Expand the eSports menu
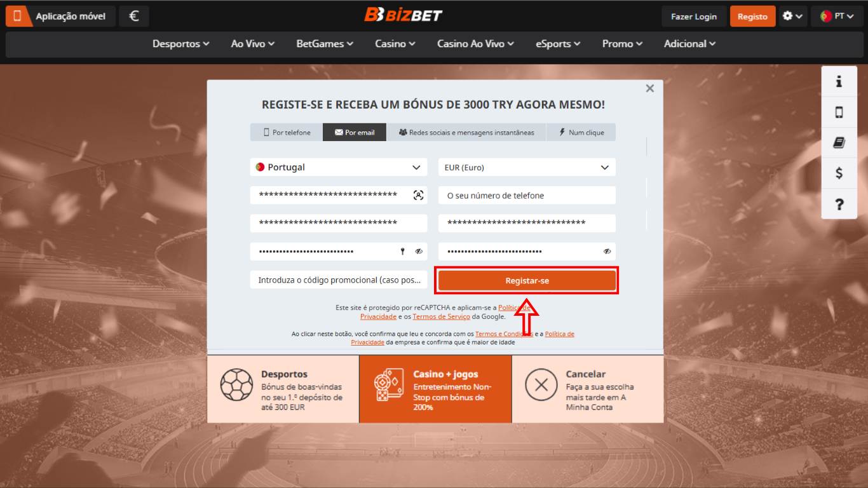 point(558,44)
